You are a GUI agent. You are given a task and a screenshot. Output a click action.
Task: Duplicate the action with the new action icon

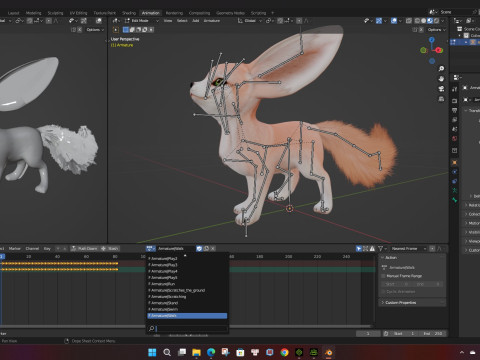206,248
